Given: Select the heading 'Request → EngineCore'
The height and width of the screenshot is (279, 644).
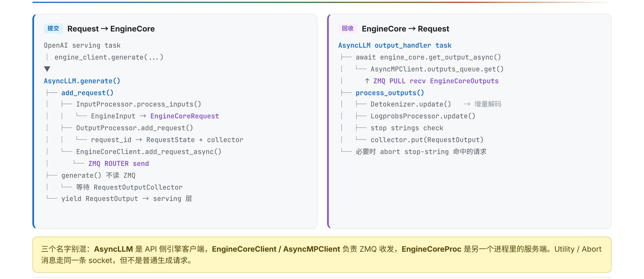Looking at the screenshot, I should coord(111,29).
